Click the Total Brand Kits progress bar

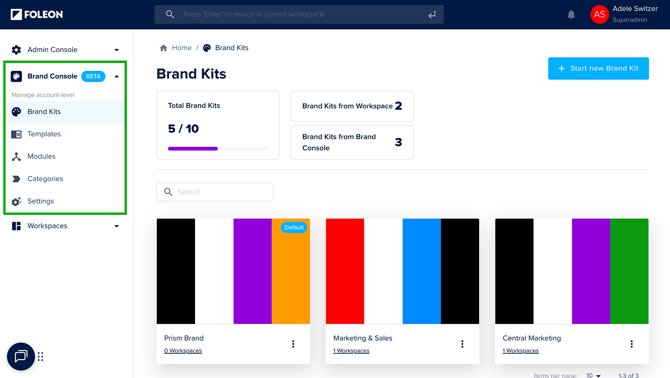click(218, 149)
